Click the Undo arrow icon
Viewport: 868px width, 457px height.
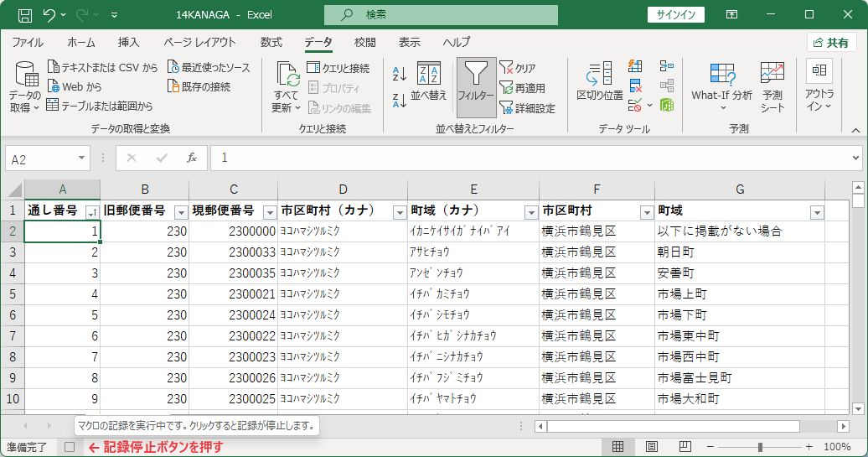coord(49,15)
